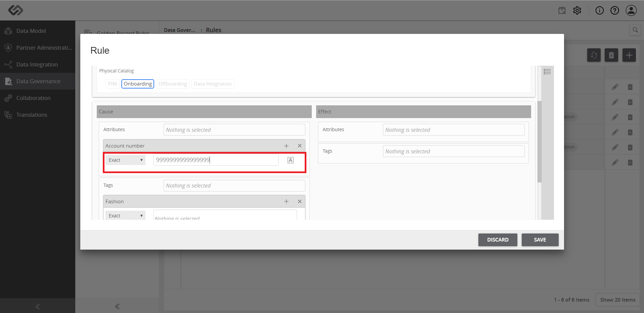Viewport: 644px width, 313px height.
Task: Click the outline list icon in dialog
Action: pyautogui.click(x=547, y=71)
